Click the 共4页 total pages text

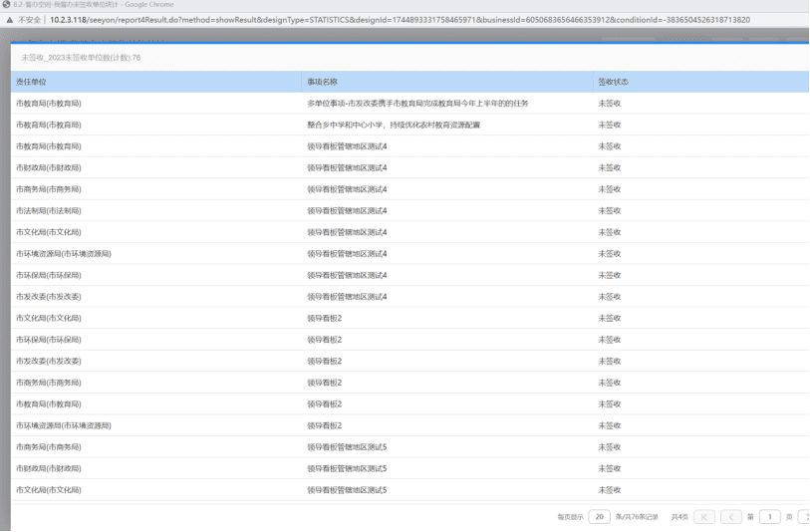coord(679,517)
